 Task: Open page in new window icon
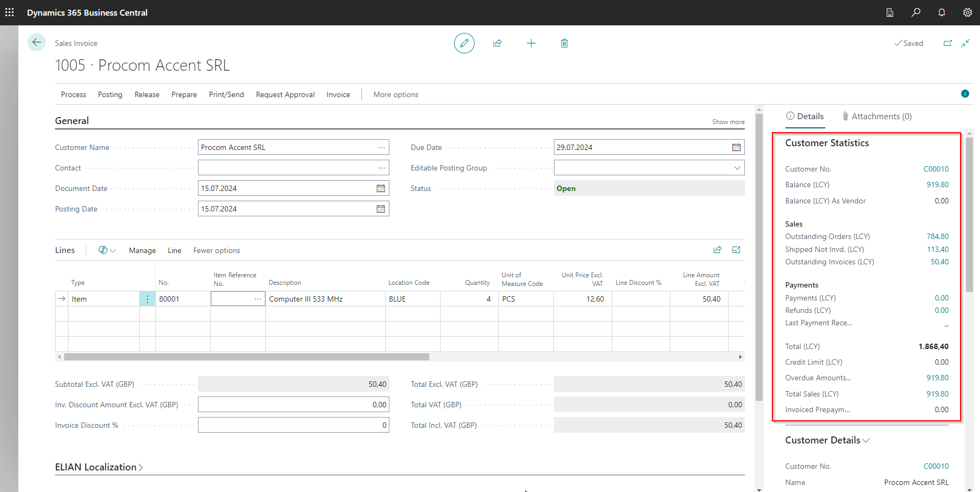pos(948,43)
